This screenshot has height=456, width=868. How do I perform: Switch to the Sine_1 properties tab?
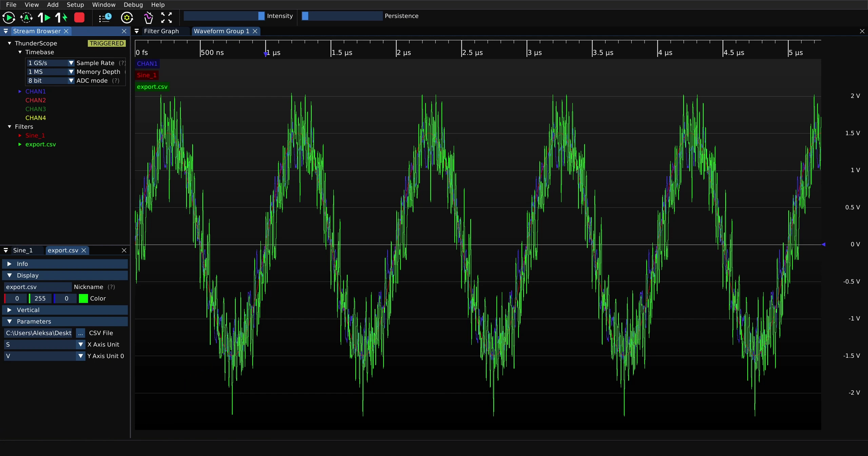[23, 250]
